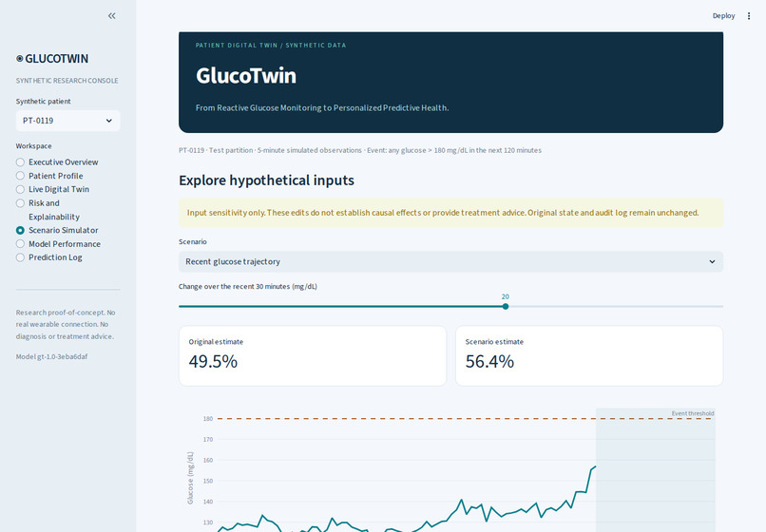The width and height of the screenshot is (766, 532).
Task: Open the Synthetic patient PT-0119 dropdown
Action: (67, 121)
